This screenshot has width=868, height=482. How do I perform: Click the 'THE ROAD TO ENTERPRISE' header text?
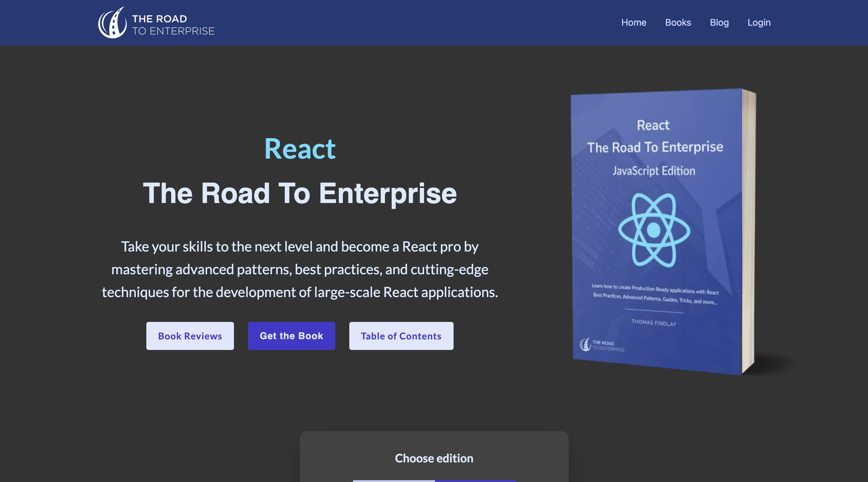(173, 25)
